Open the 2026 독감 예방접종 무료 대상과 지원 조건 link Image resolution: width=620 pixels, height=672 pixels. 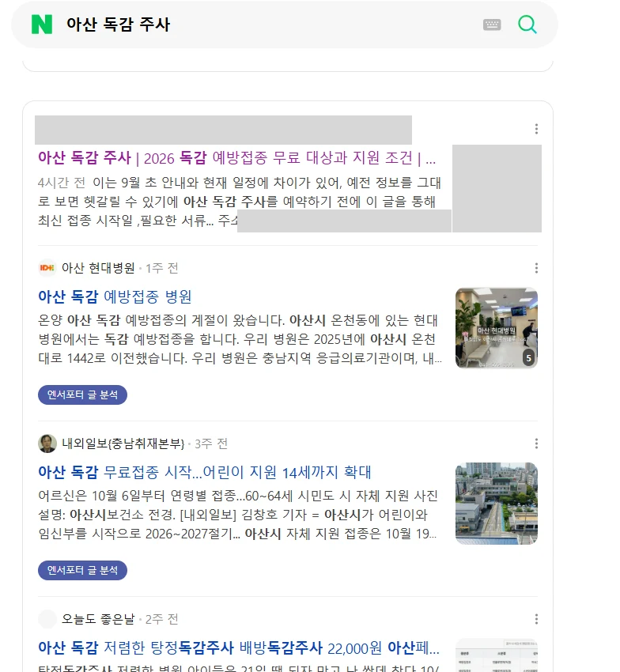tap(236, 158)
